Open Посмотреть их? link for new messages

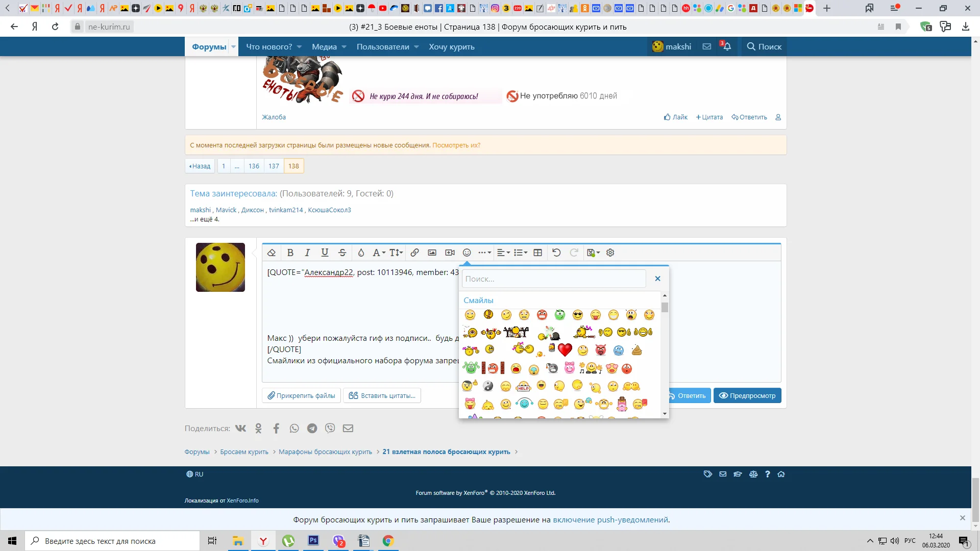point(456,145)
